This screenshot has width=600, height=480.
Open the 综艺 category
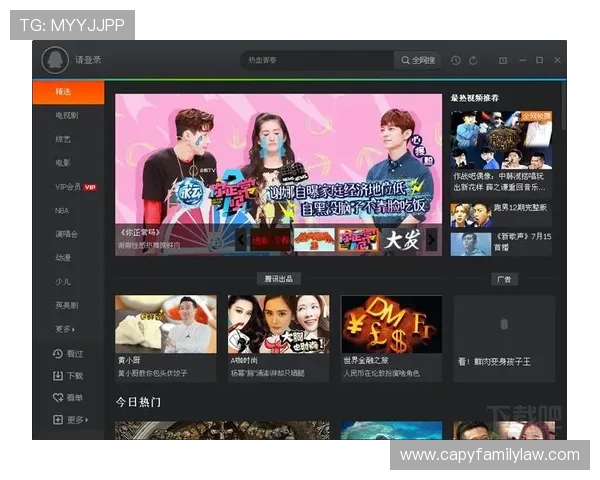click(63, 139)
